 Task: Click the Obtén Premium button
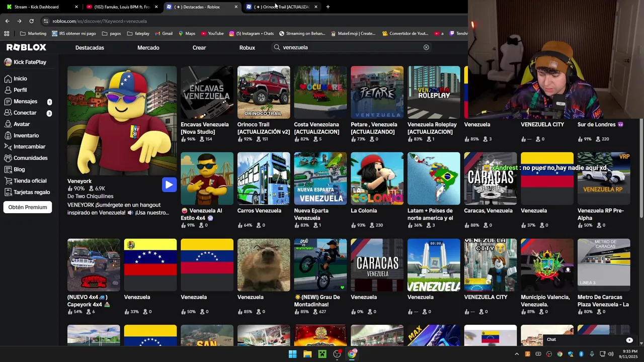[x=28, y=207]
